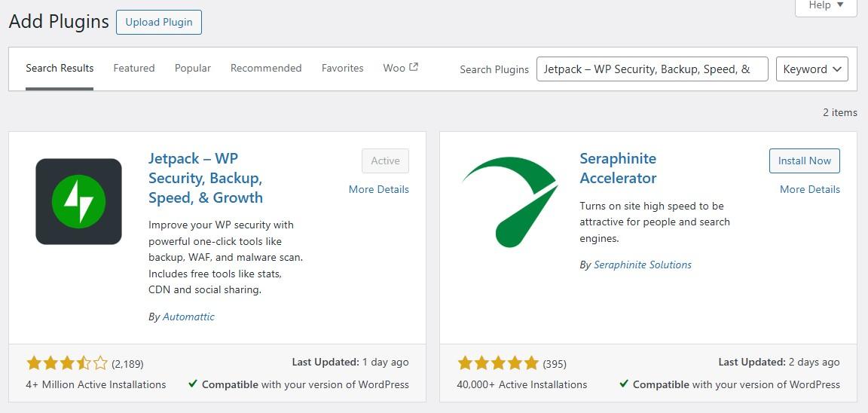Click 'Last Updated: 2 days ago' text

pos(779,362)
